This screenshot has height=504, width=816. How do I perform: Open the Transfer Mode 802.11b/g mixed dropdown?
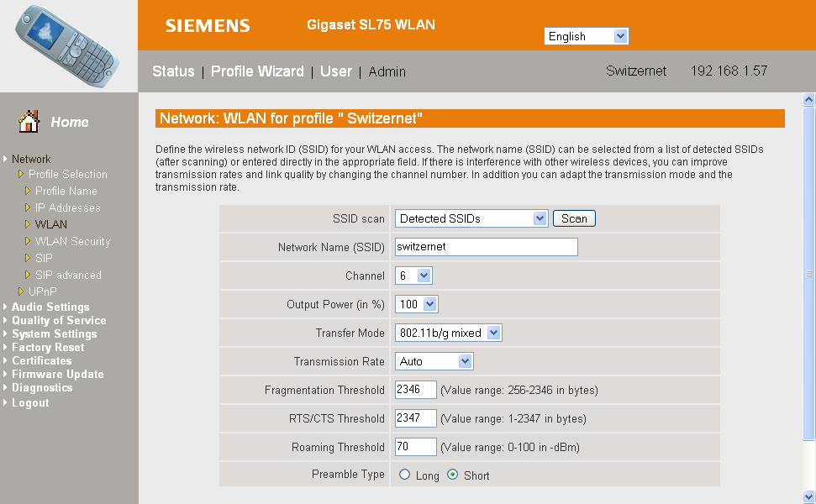click(448, 333)
